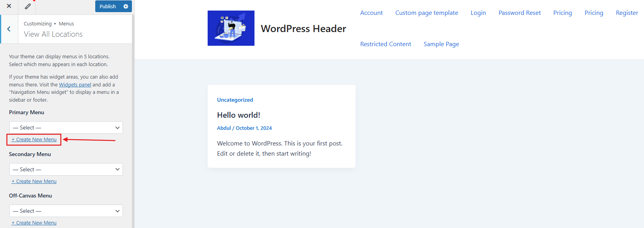The height and width of the screenshot is (228, 644).
Task: Click Create New Menu under Secondary Menu
Action: tap(34, 181)
